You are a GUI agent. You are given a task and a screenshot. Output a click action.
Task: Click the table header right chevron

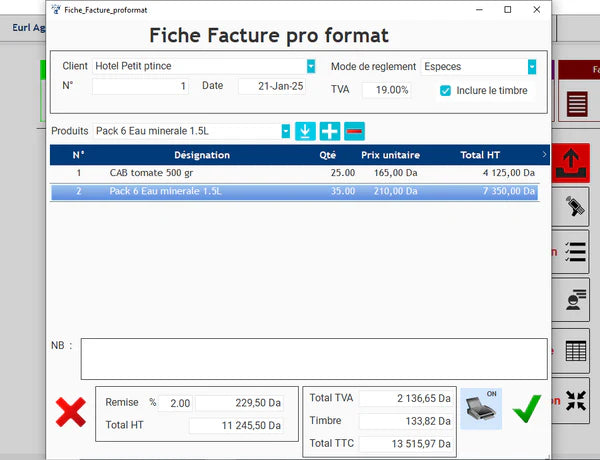click(x=544, y=155)
